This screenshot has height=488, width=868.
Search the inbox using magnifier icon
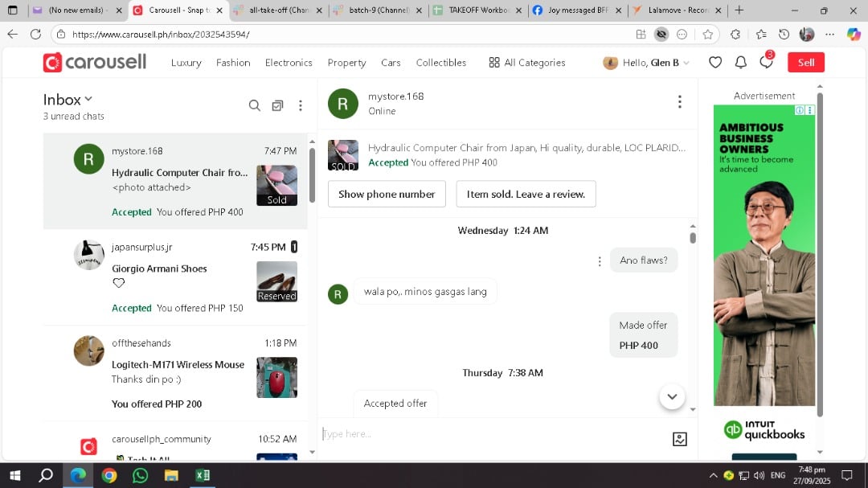255,105
